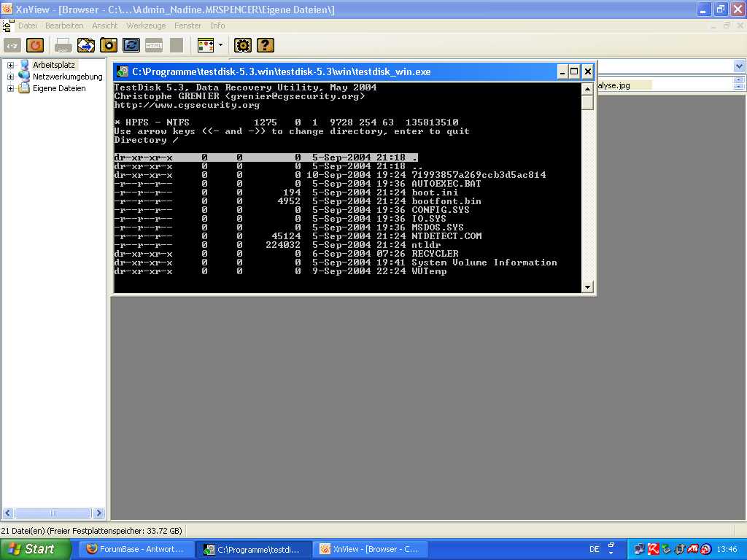Click the red Kaspersky K tray icon
Viewport: 747px width, 560px height.
pos(653,549)
